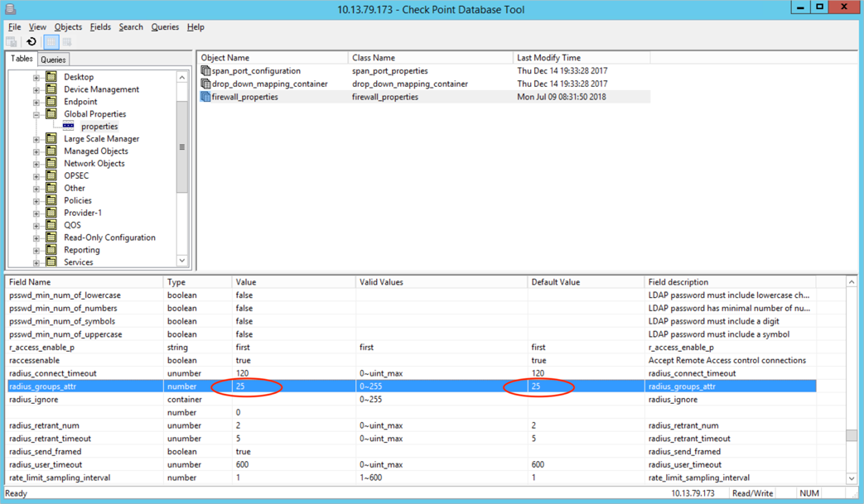Click the Network Objects table icon
The image size is (864, 504).
click(51, 163)
